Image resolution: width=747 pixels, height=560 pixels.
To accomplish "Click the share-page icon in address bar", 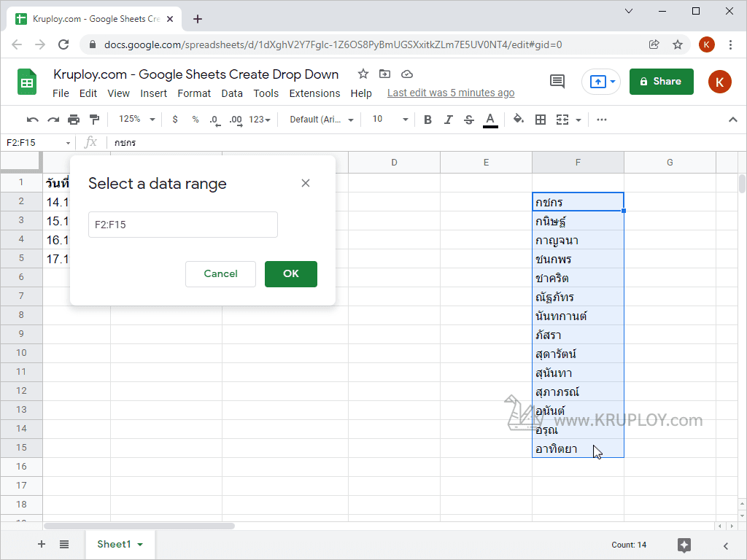I will tap(654, 44).
